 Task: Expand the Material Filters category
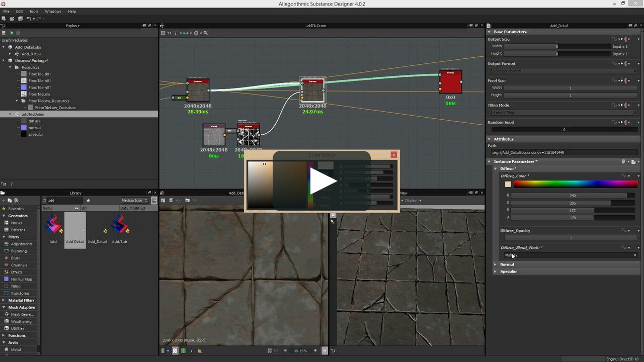click(x=4, y=300)
